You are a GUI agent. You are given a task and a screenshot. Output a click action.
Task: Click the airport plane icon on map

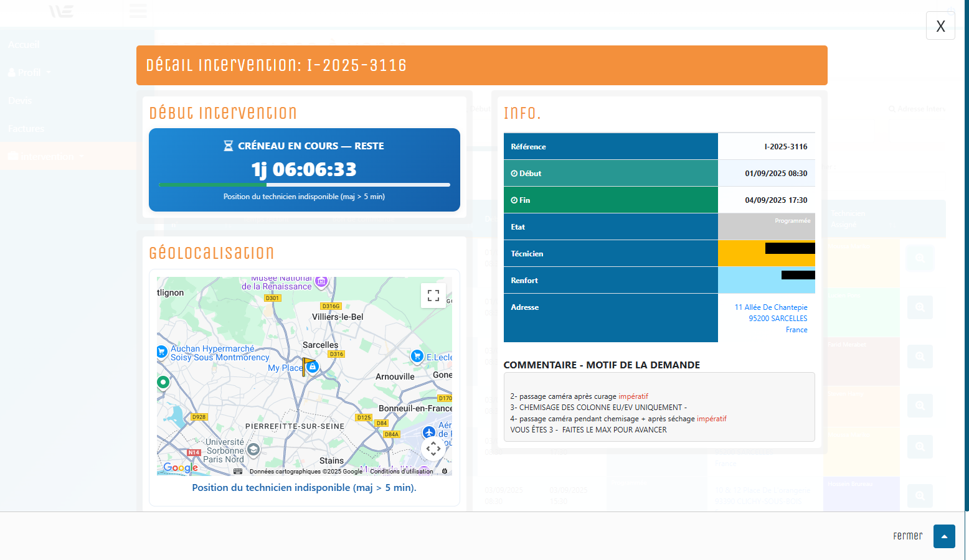(x=429, y=432)
